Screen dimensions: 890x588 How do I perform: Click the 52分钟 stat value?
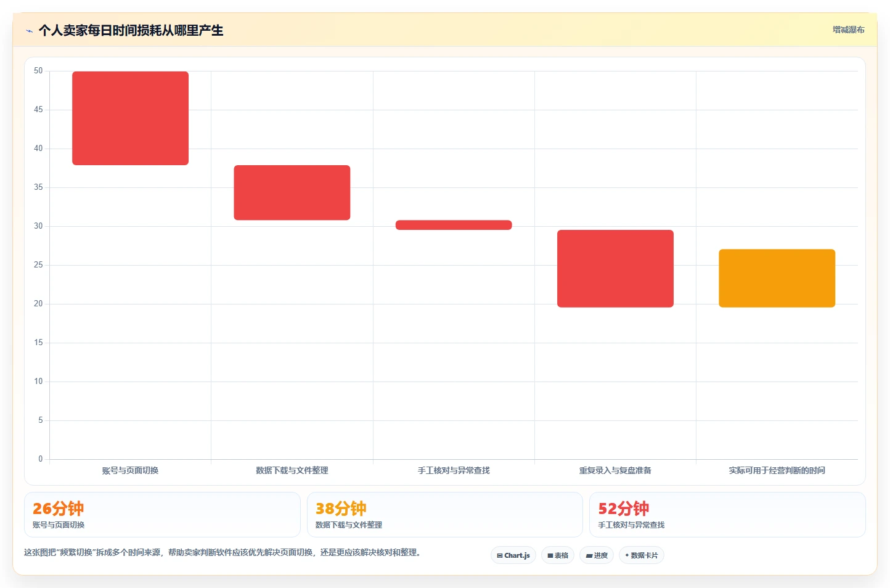[x=624, y=508]
